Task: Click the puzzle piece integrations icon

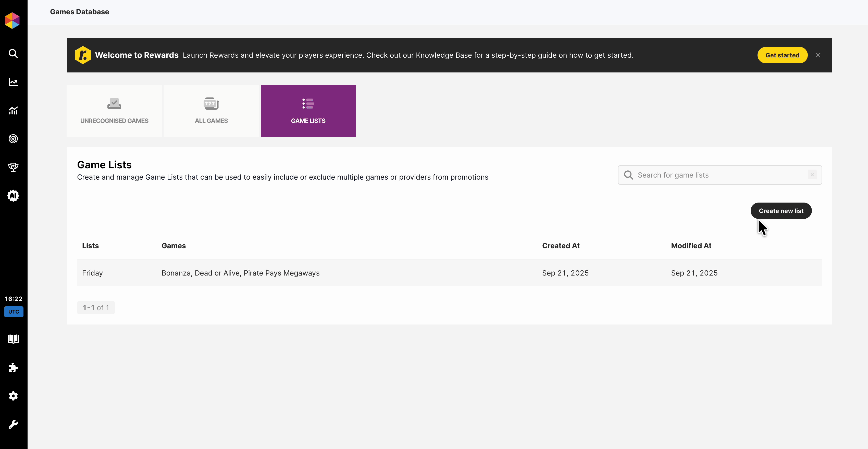Action: tap(13, 367)
